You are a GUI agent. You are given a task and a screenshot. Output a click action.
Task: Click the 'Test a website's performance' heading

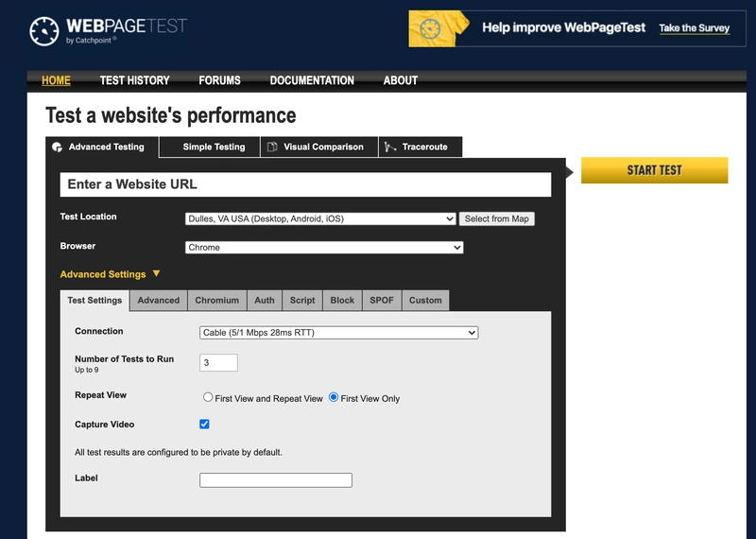[x=171, y=115]
